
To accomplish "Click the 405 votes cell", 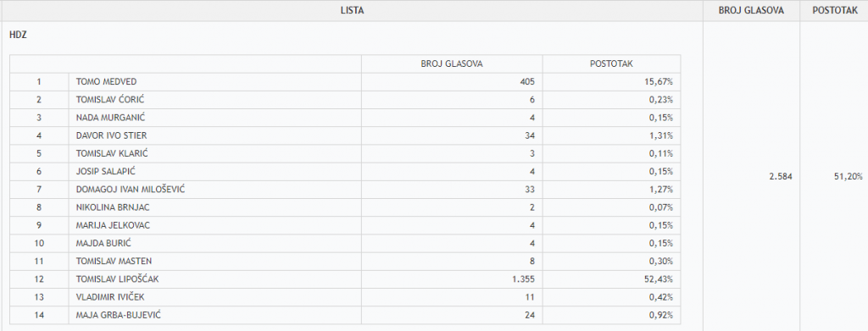I will [452, 82].
